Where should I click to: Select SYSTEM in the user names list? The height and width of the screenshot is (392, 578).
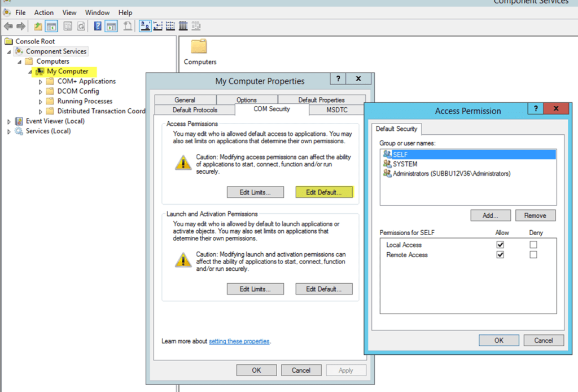pyautogui.click(x=405, y=164)
